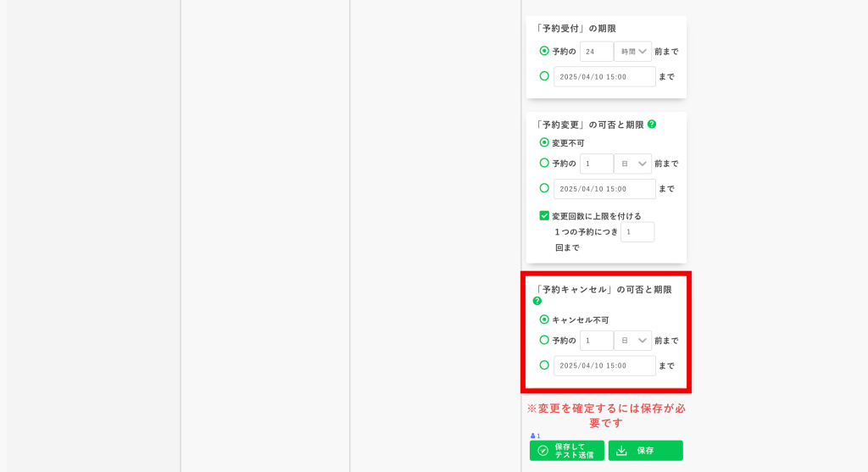Open help icon below 予約キャンセル heading
Viewport: 868px width, 472px height.
coord(537,301)
